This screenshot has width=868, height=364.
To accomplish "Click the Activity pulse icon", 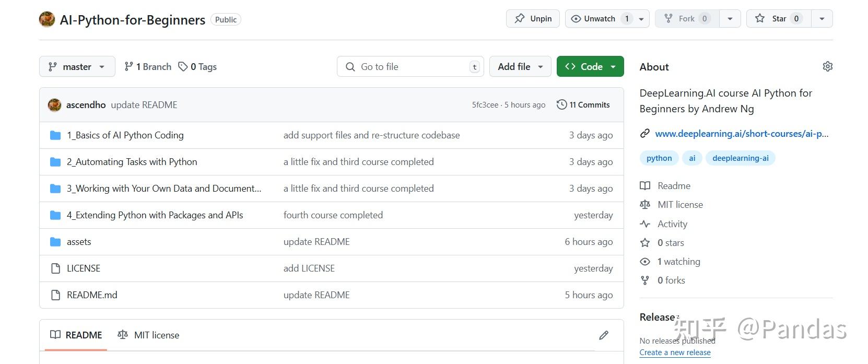I will click(x=645, y=224).
